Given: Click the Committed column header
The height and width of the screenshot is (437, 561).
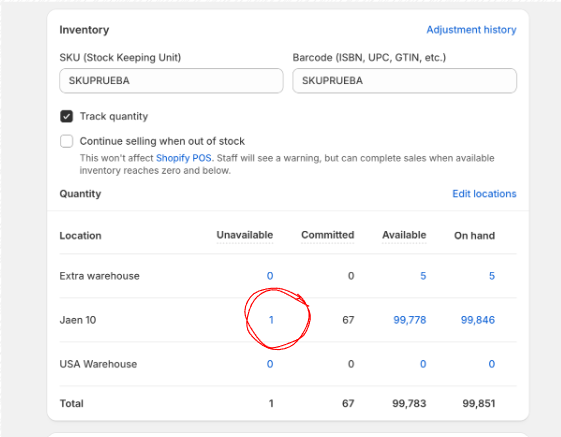Looking at the screenshot, I should tap(328, 235).
